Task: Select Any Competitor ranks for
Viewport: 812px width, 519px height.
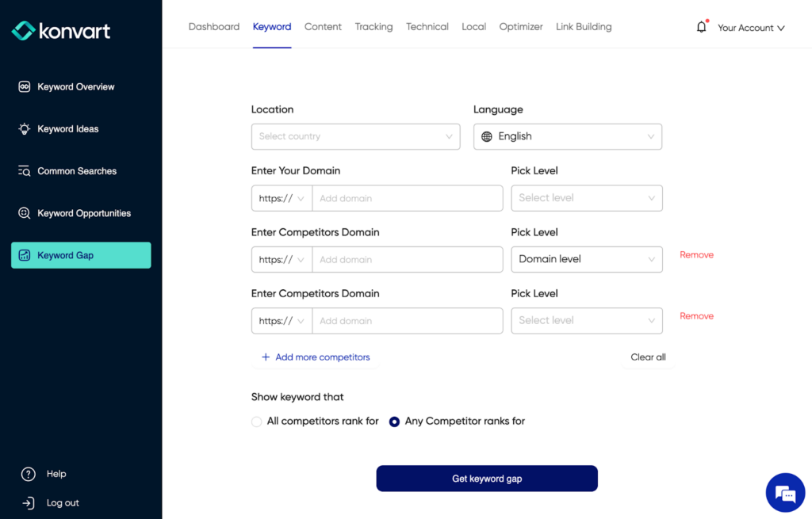Action: click(x=394, y=422)
